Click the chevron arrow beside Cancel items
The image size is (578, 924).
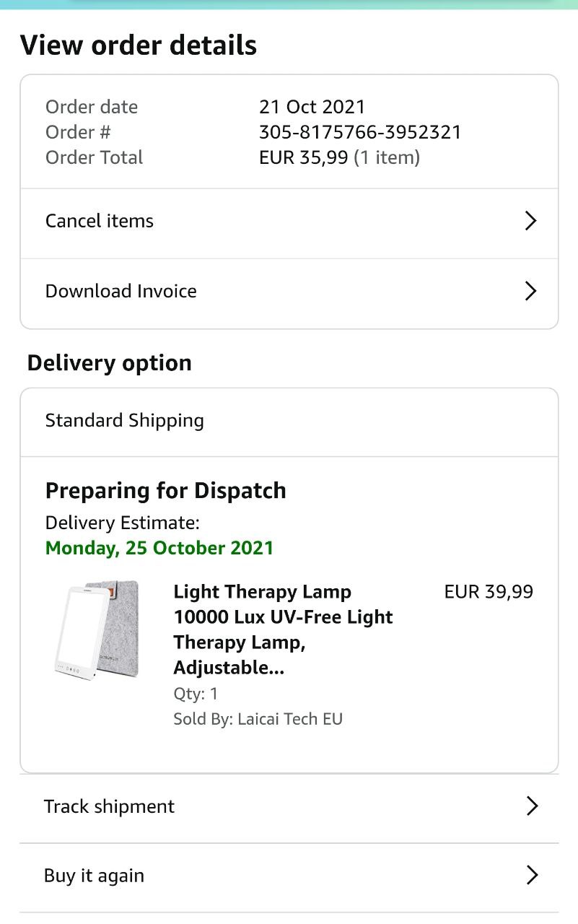[x=530, y=221]
